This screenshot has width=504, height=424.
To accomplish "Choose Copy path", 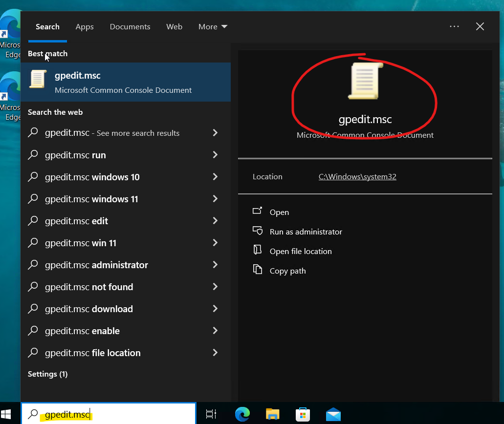I will tap(287, 271).
